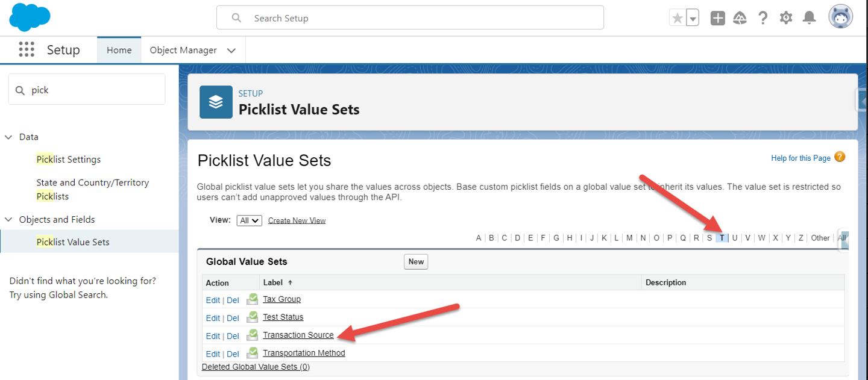Click the Test Status row icon
This screenshot has width=868, height=380.
pyautogui.click(x=252, y=317)
